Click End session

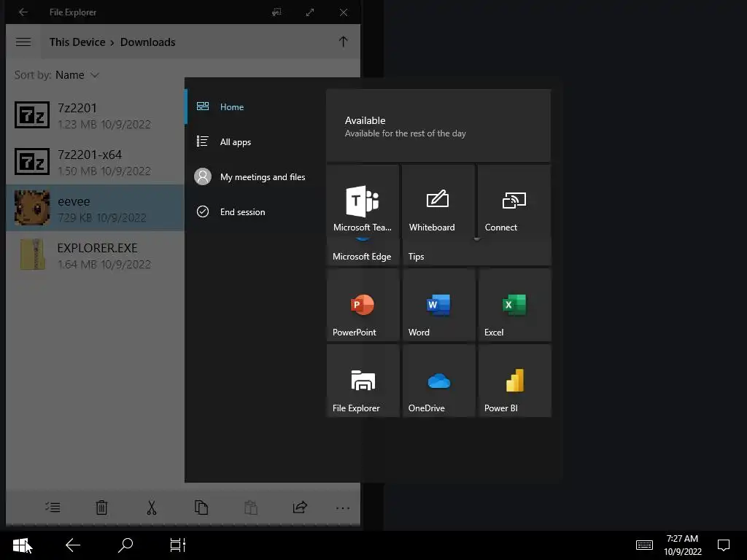point(255,212)
